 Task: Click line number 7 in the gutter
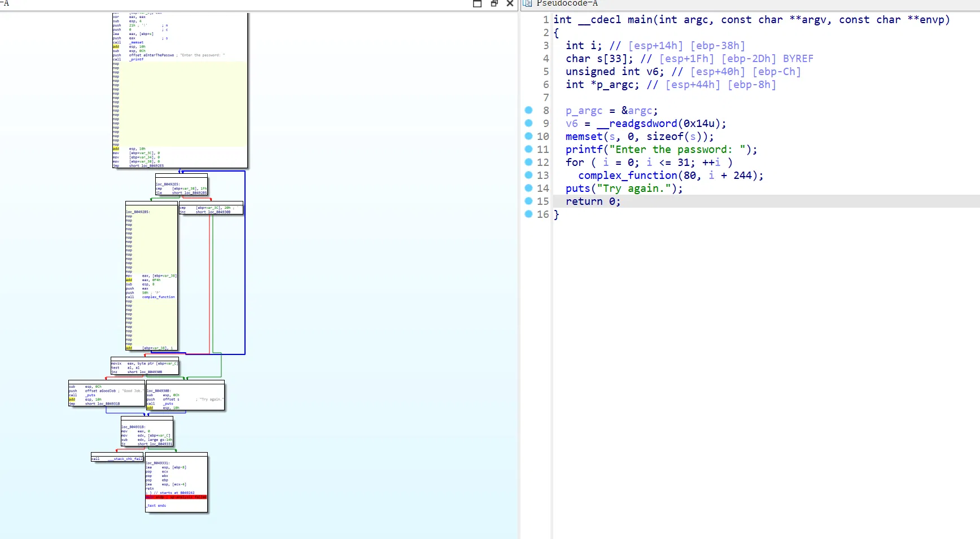pyautogui.click(x=546, y=98)
